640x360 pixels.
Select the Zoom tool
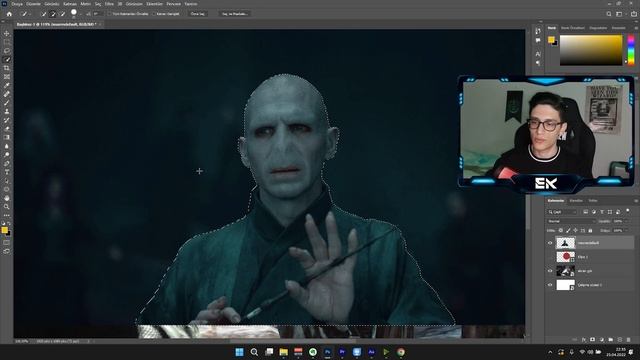pos(7,207)
